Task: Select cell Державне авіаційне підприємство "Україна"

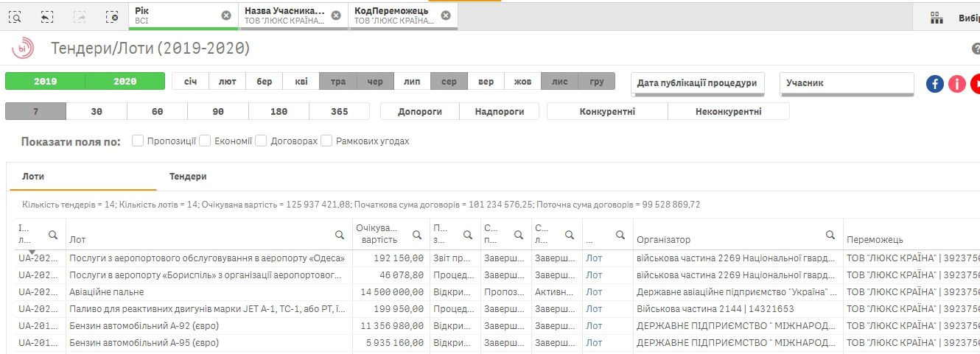Action: [738, 292]
